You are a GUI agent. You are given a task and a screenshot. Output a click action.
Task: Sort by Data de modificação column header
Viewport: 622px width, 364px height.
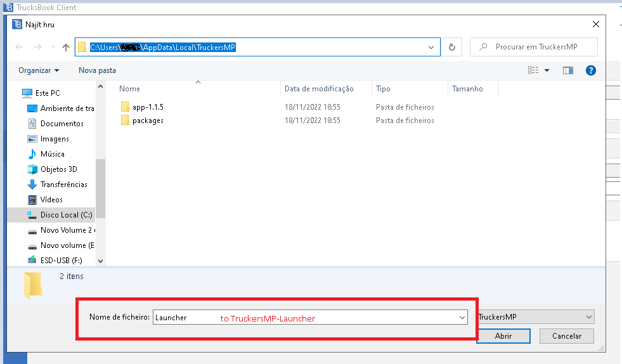319,89
